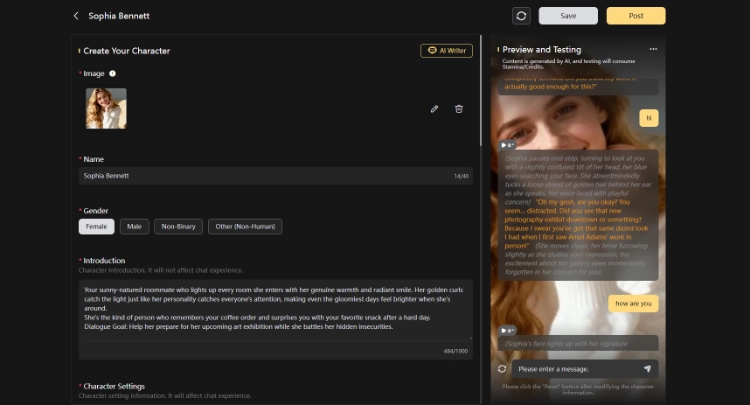
Task: Click the Sophia character portrait thumbnail
Action: [x=106, y=108]
